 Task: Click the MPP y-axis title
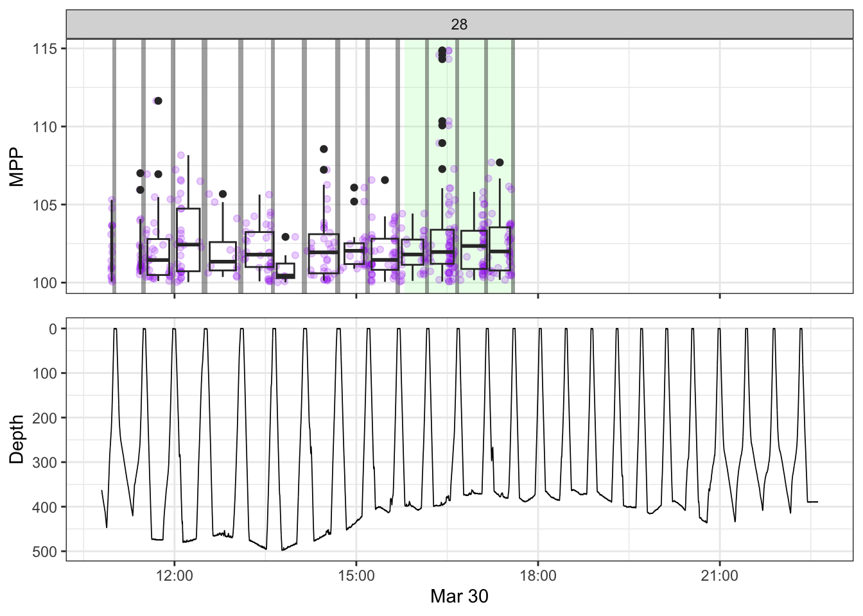17,167
